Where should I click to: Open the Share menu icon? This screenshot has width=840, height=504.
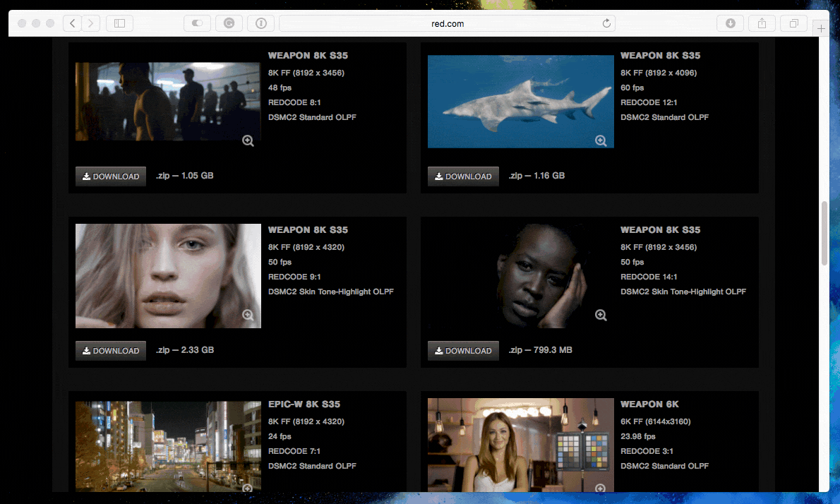(762, 23)
